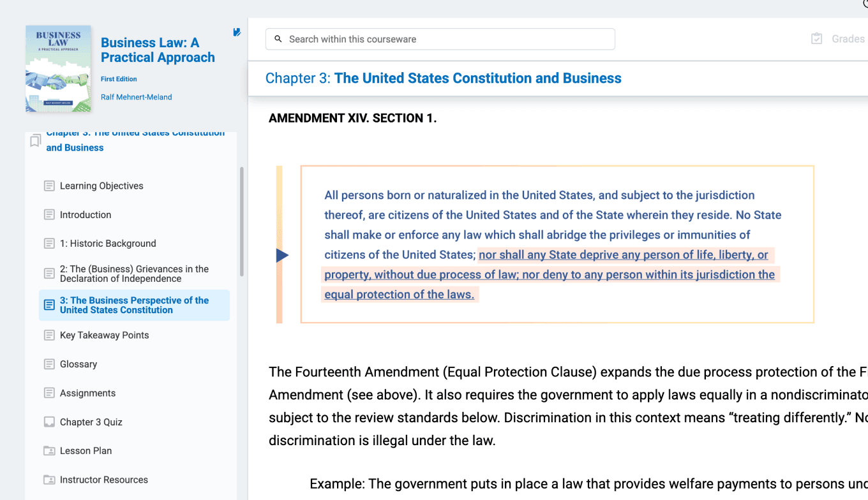Click the Search within this courseware field
Screen dimensions: 868x500
click(x=440, y=39)
